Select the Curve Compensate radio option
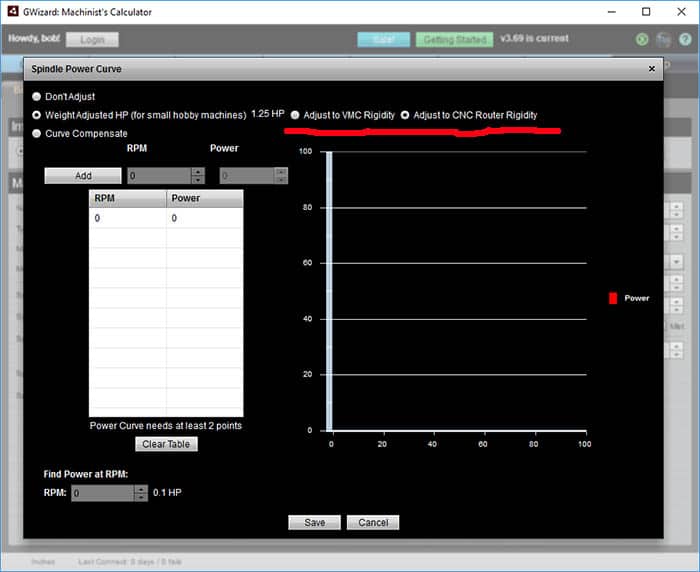Image resolution: width=700 pixels, height=572 pixels. click(x=37, y=134)
